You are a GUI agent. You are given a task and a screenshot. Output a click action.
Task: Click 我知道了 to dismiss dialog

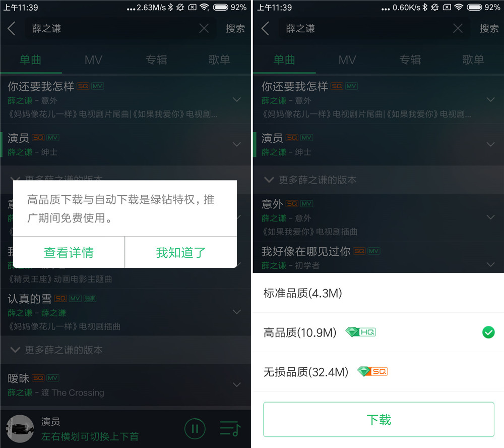pyautogui.click(x=181, y=253)
